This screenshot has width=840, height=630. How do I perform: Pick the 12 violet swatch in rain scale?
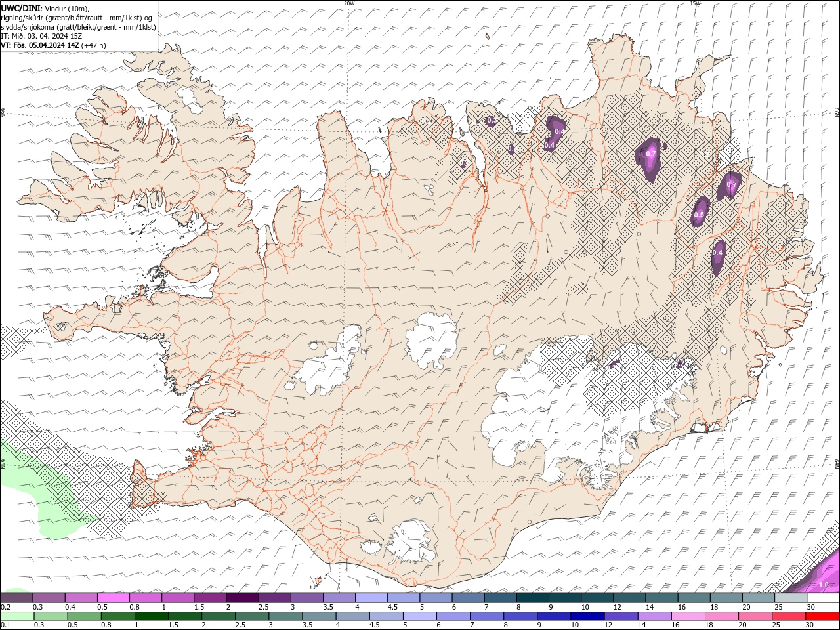point(620,616)
